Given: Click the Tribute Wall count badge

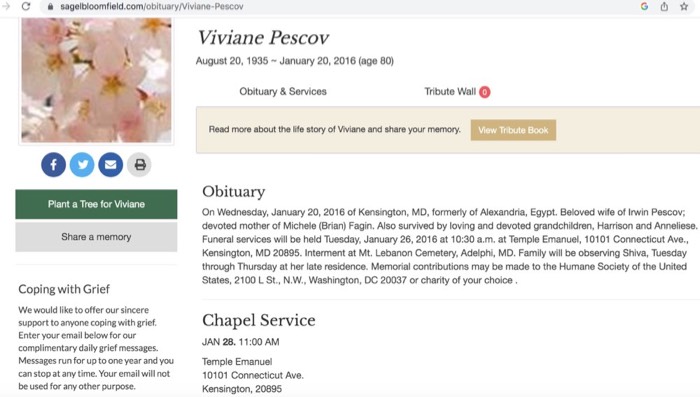Looking at the screenshot, I should coord(484,92).
